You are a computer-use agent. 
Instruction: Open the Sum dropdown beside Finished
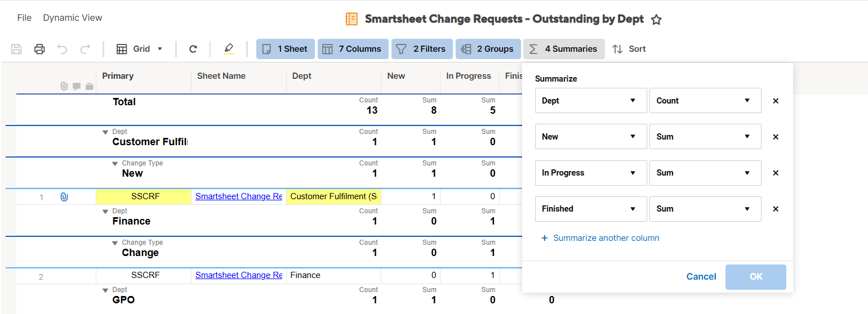(x=705, y=209)
